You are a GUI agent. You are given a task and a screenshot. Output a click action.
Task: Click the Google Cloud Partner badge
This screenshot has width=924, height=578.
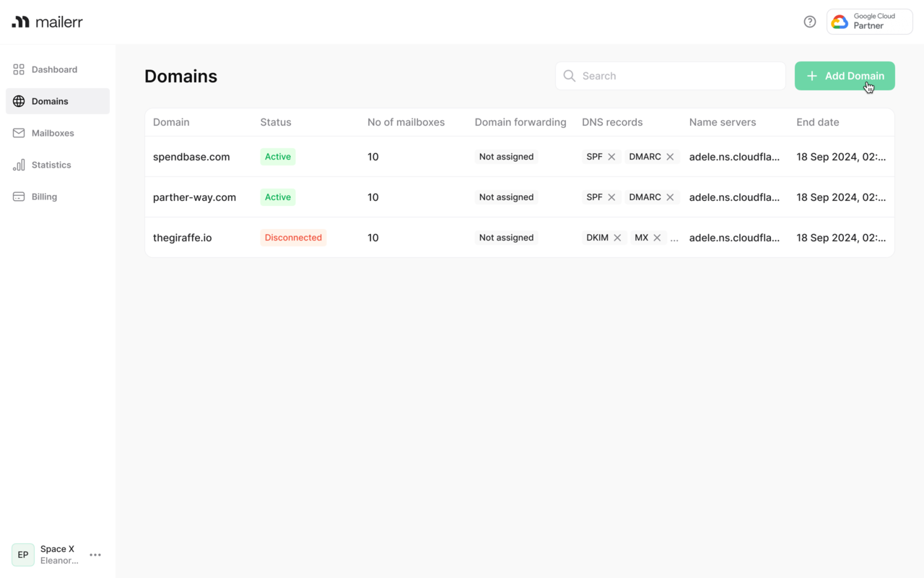pyautogui.click(x=869, y=22)
